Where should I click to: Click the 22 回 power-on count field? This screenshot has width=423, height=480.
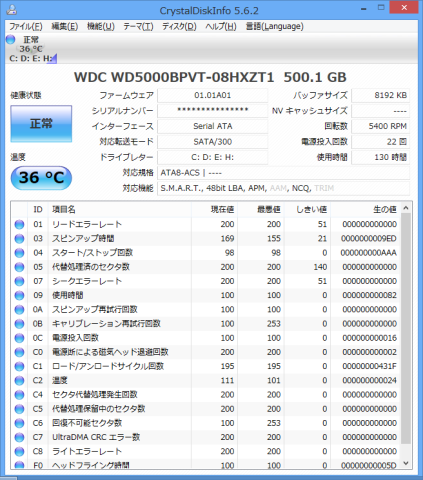(381, 142)
